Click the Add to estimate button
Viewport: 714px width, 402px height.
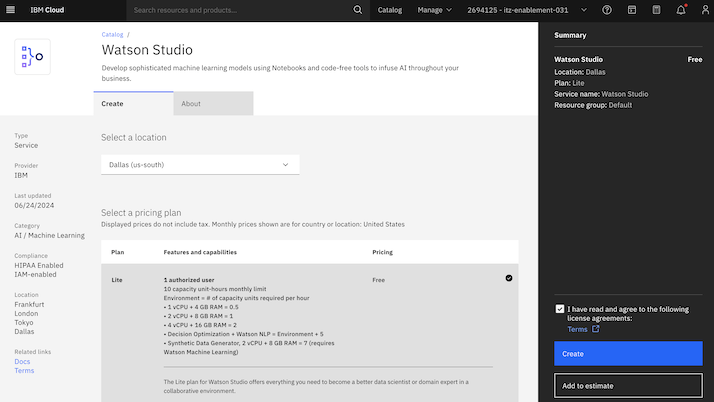[628, 386]
